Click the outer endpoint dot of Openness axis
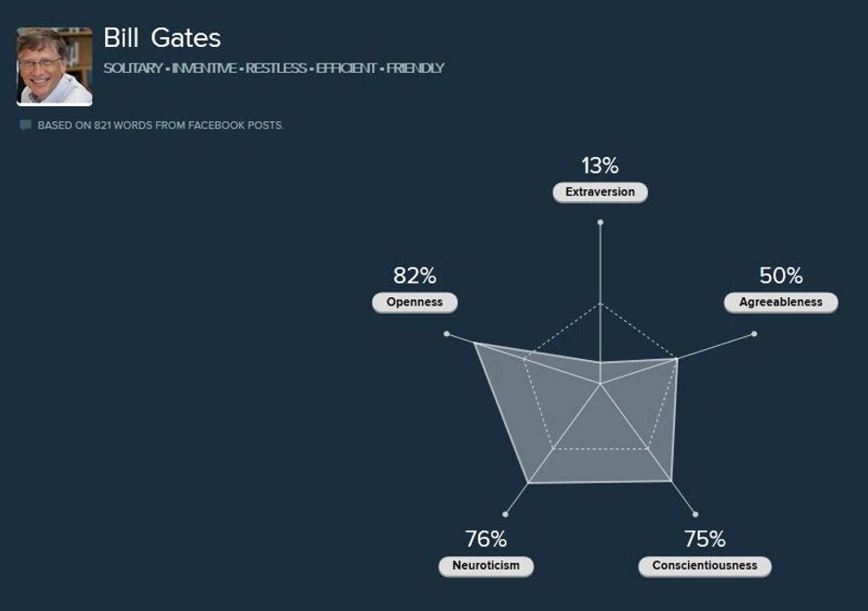Viewport: 868px width, 611px height. pos(446,333)
